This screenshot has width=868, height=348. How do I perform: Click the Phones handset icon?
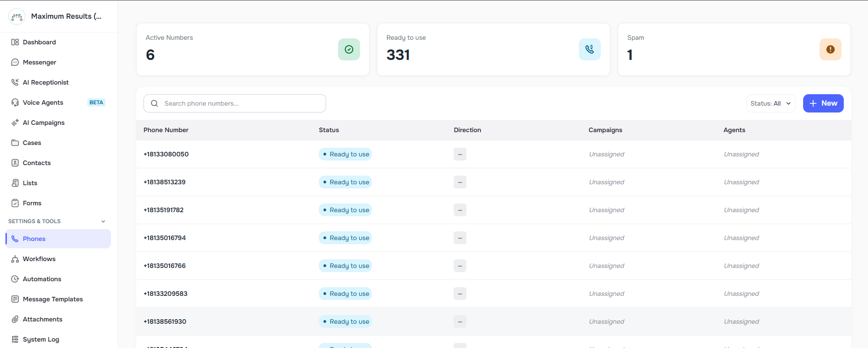click(x=15, y=239)
